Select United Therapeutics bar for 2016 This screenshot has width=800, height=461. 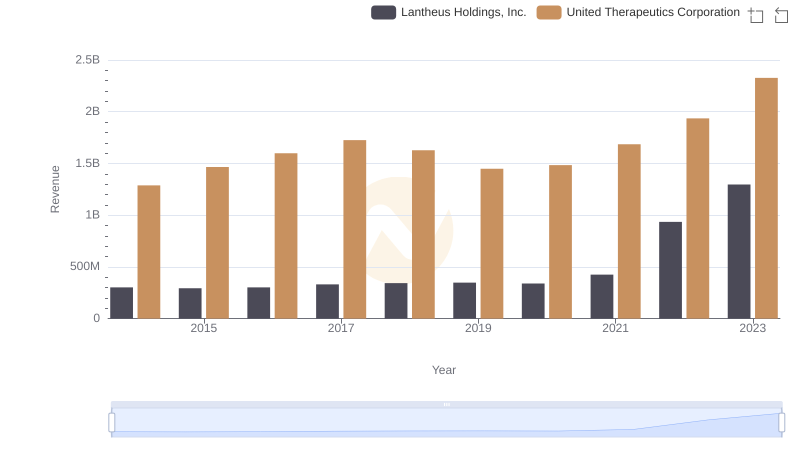286,236
